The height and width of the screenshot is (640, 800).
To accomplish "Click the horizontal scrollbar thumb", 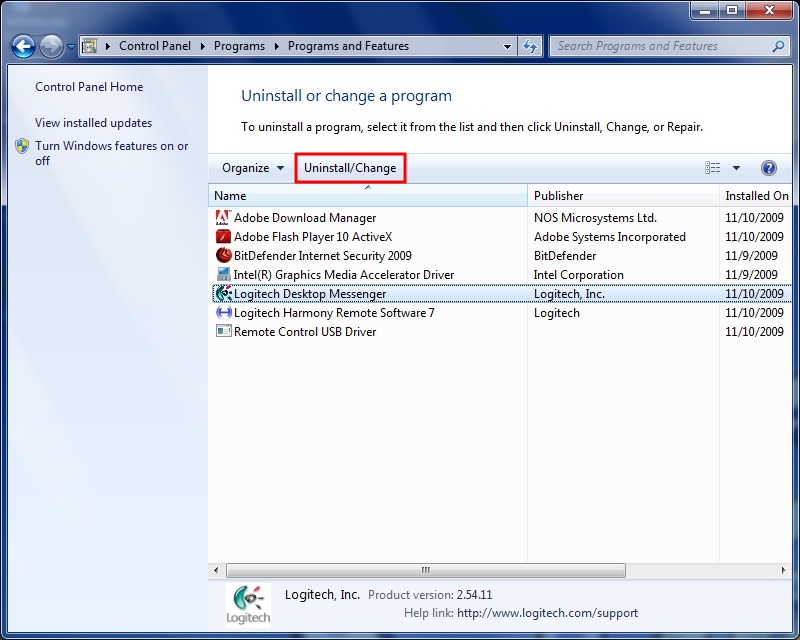I will [426, 570].
